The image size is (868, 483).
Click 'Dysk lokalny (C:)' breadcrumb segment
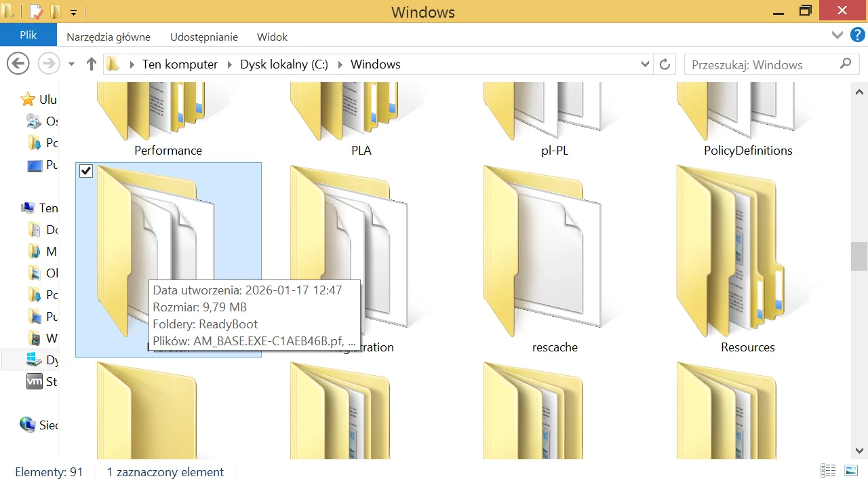(284, 64)
